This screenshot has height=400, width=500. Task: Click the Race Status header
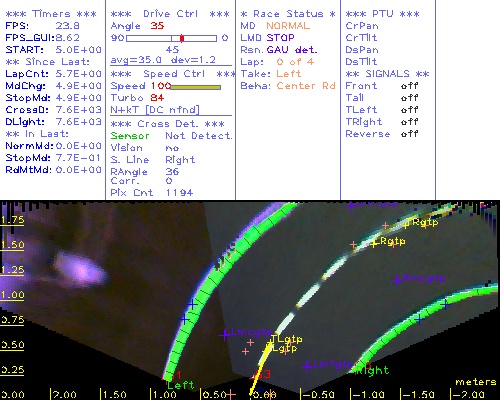[x=288, y=14]
